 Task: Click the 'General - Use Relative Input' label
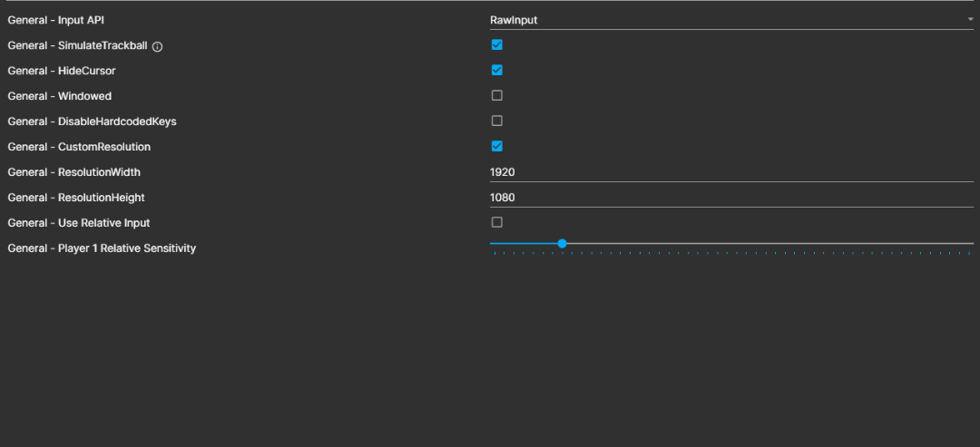79,223
